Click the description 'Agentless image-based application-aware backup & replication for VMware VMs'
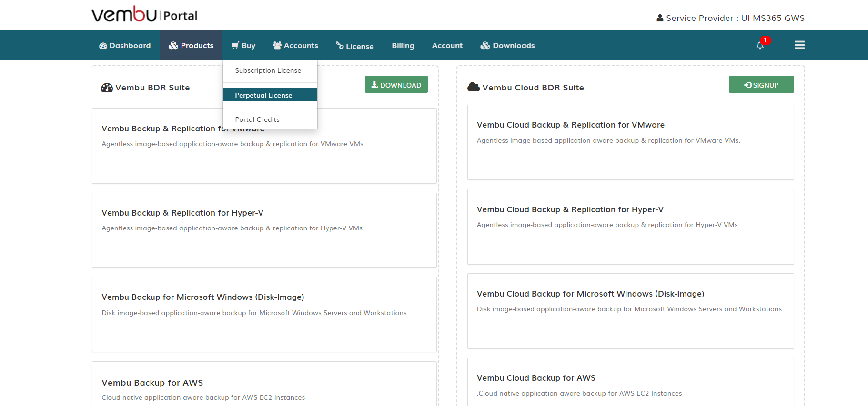Image resolution: width=868 pixels, height=406 pixels. coord(232,144)
